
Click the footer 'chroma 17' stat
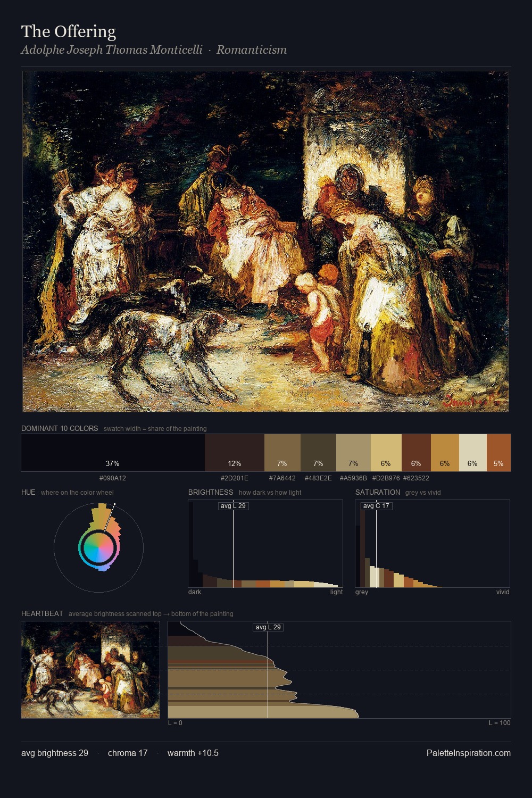click(128, 753)
